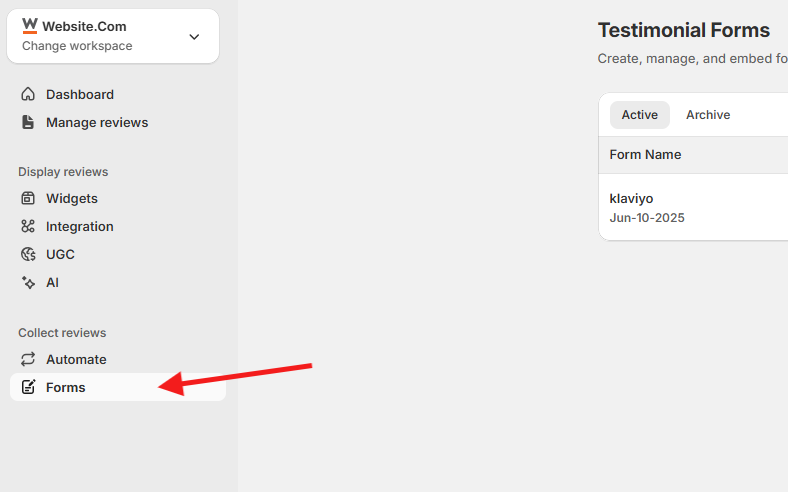788x492 pixels.
Task: Select the Integration menu label
Action: pyautogui.click(x=80, y=227)
